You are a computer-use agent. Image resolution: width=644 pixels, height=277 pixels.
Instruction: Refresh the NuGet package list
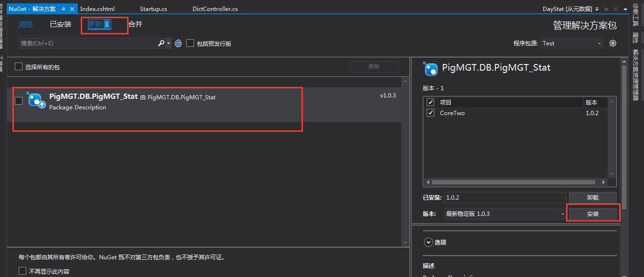[178, 43]
